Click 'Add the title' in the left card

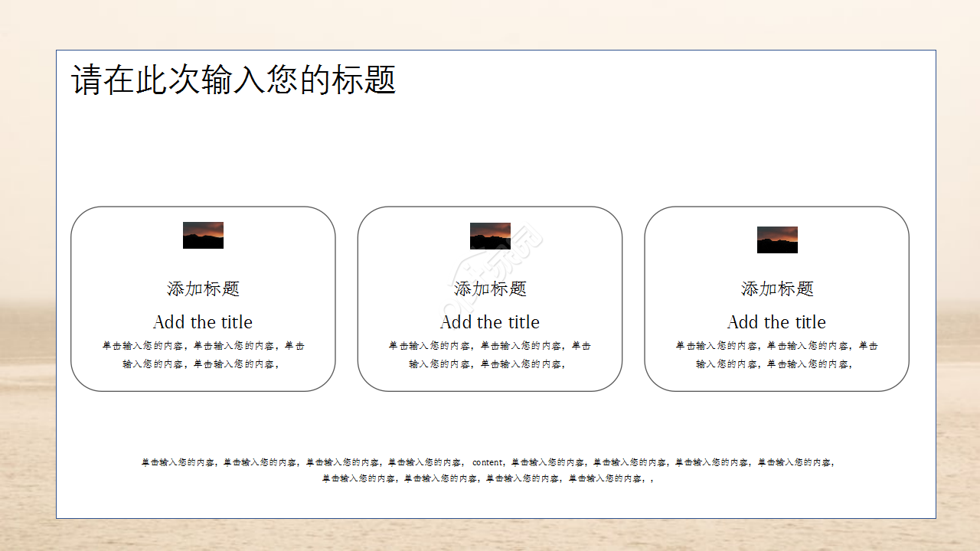pos(202,322)
